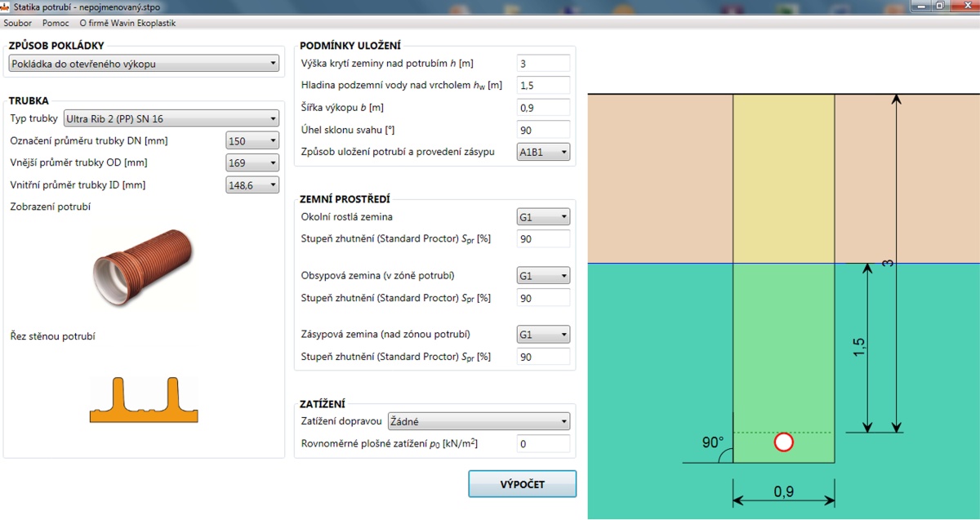Open the Soubor menu
The height and width of the screenshot is (520, 980).
(18, 23)
